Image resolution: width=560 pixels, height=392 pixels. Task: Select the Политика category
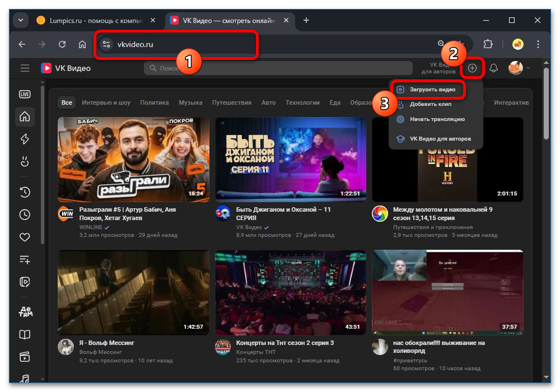(155, 102)
